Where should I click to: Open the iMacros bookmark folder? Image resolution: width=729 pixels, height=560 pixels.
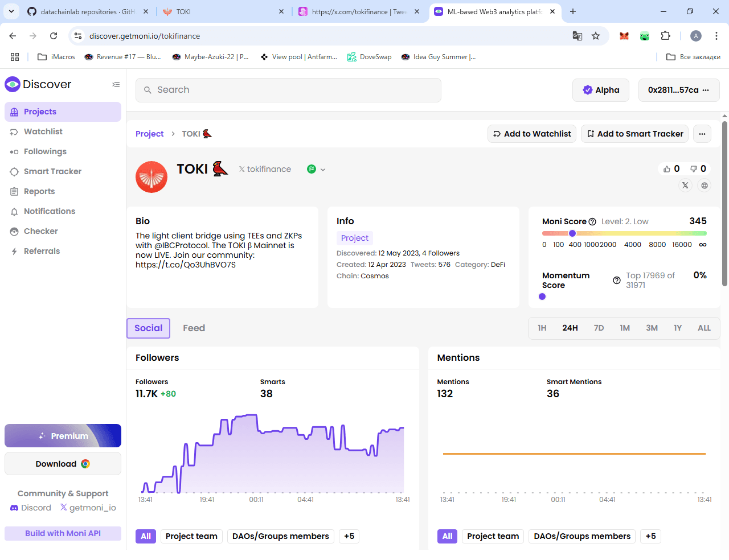[x=56, y=57]
